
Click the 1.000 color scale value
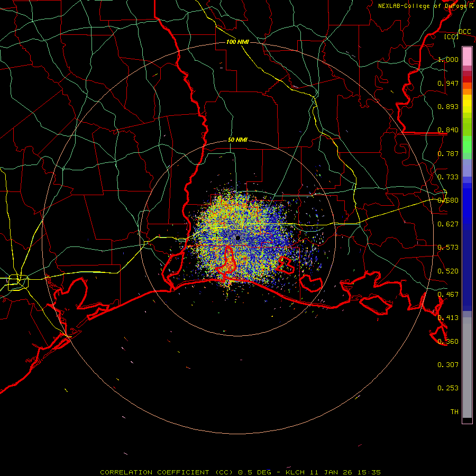448,59
